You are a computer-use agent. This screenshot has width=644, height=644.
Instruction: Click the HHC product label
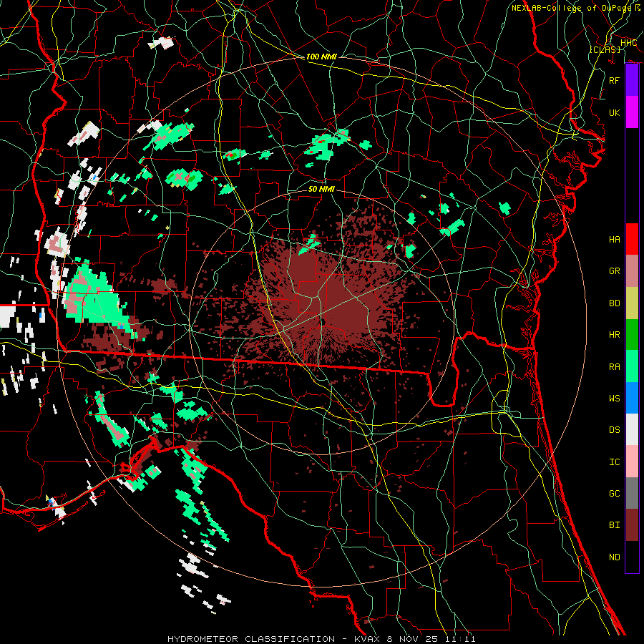(x=628, y=43)
